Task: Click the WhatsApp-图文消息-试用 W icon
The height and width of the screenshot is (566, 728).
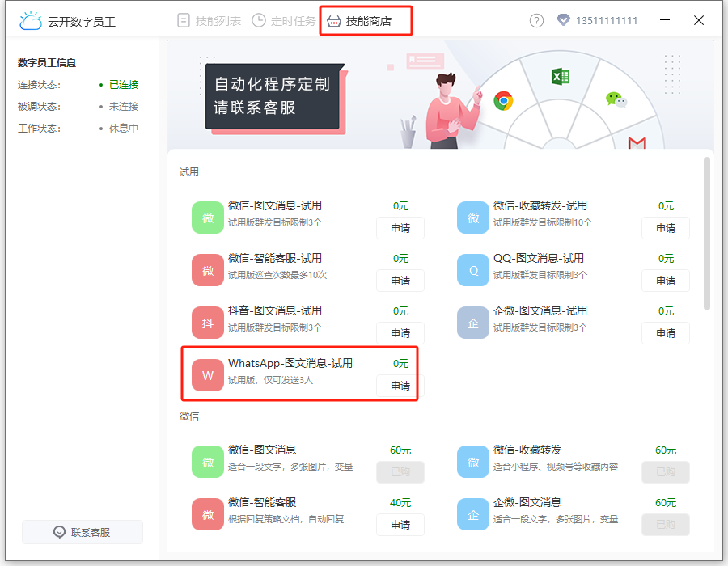Action: pyautogui.click(x=208, y=375)
